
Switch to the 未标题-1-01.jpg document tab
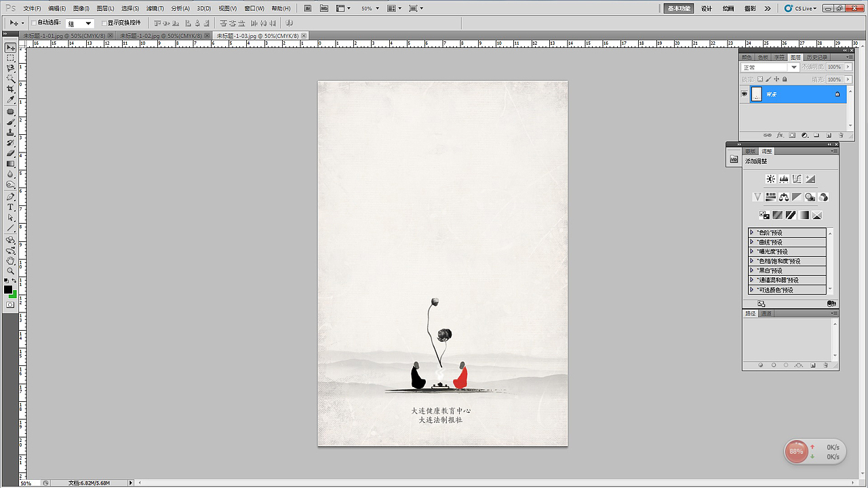coord(66,35)
